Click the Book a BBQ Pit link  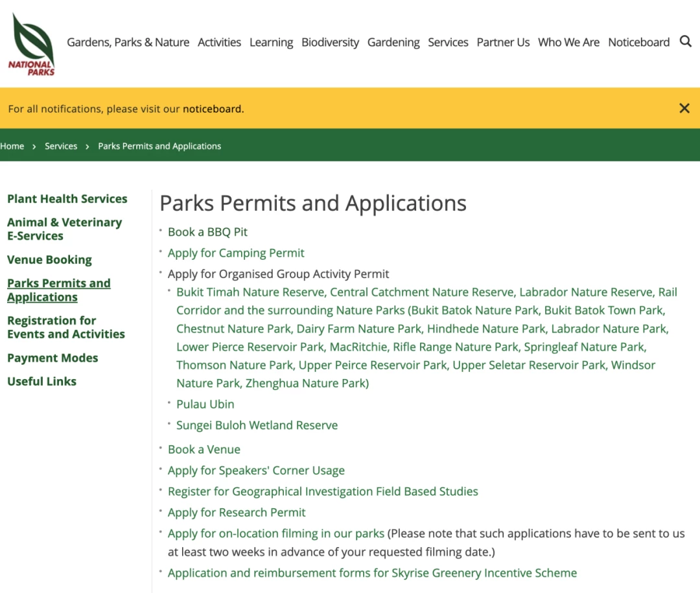pos(207,232)
